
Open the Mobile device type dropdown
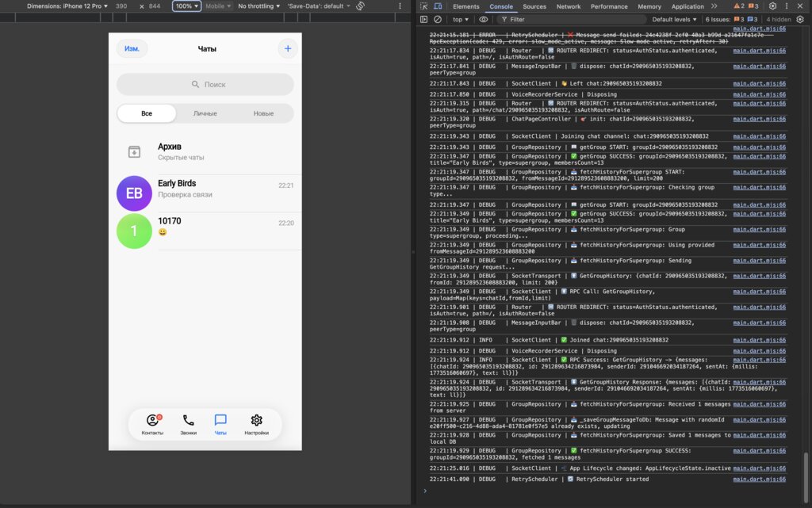[x=218, y=6]
